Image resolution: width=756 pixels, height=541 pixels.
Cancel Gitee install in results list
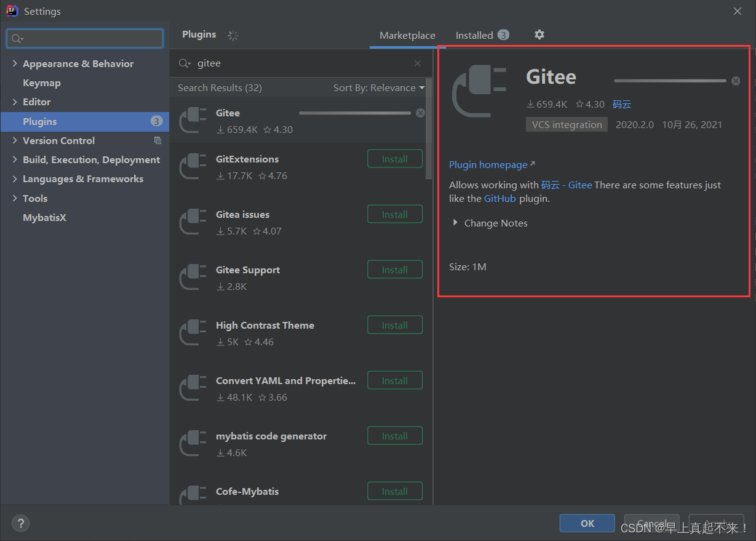420,113
